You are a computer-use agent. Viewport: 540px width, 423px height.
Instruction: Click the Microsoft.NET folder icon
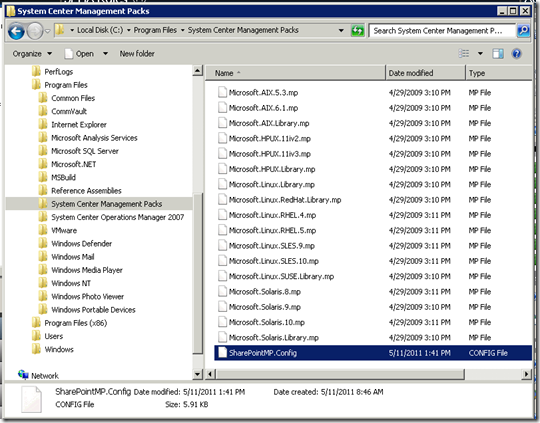click(43, 164)
